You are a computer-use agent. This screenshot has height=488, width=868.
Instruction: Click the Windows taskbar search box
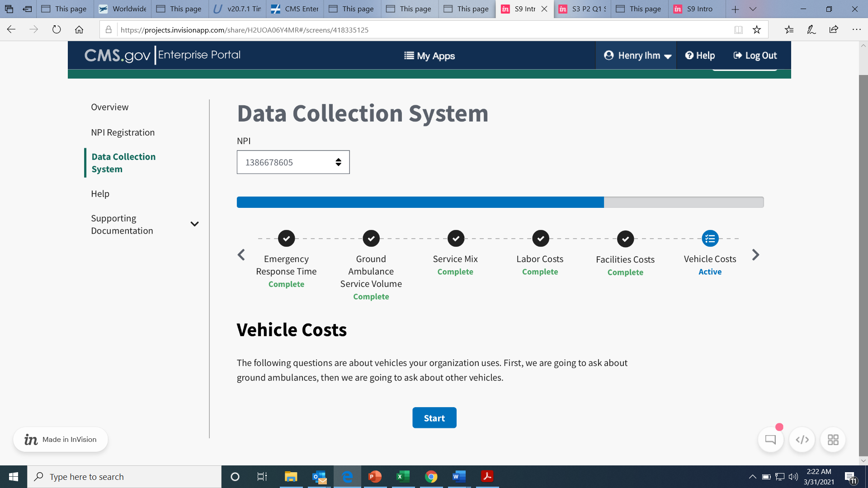tap(124, 477)
